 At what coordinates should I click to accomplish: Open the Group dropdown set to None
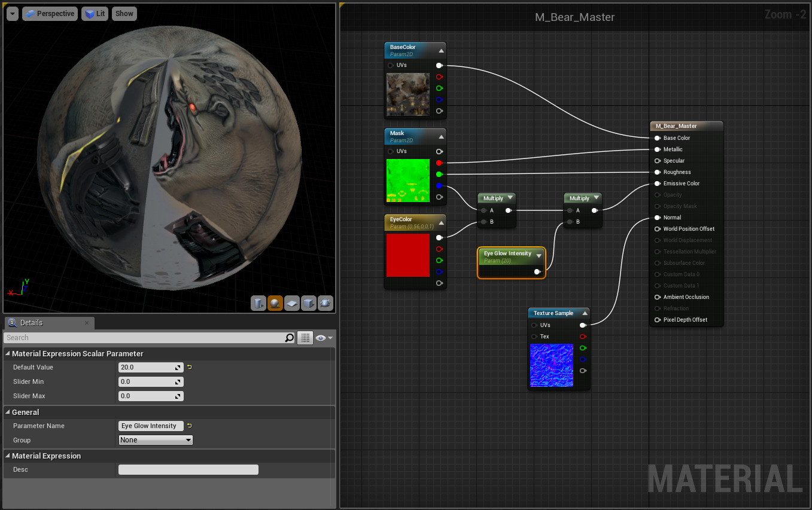click(x=156, y=440)
